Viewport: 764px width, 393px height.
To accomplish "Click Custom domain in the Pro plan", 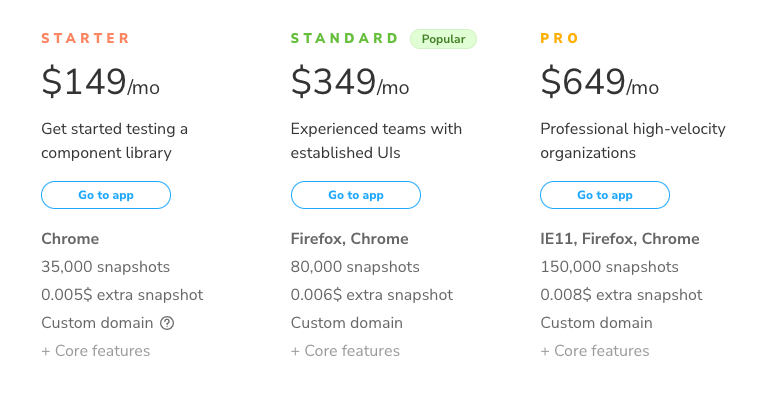I will click(596, 323).
